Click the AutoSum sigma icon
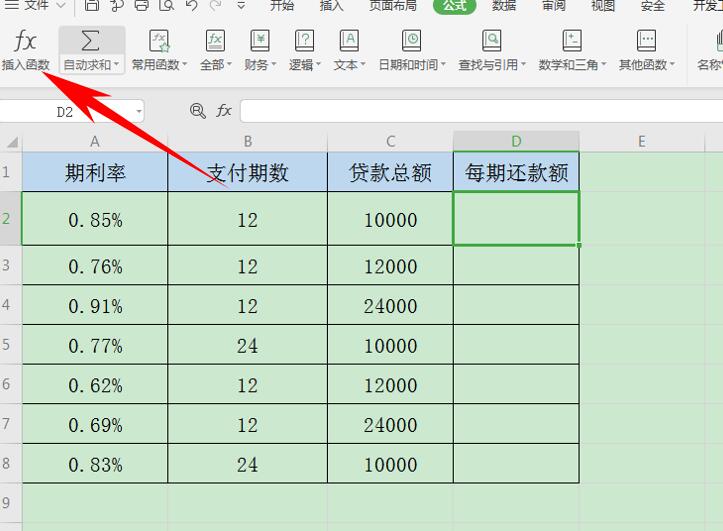Viewport: 723px width, 531px height. coord(90,41)
